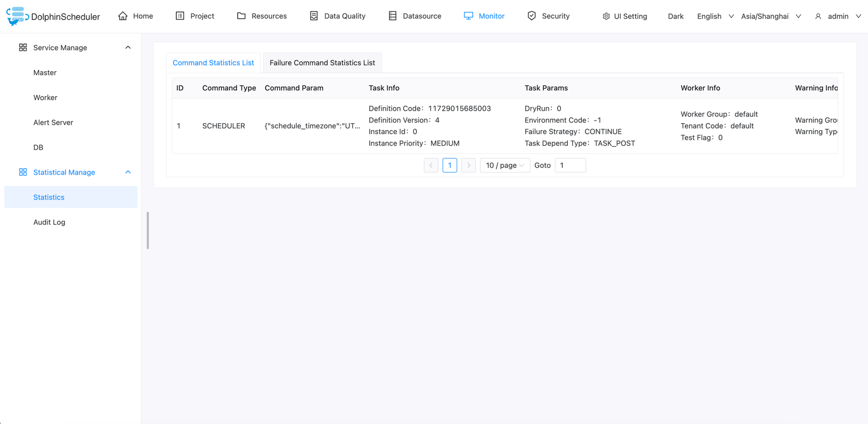Collapse the Statistical Manage section
The image size is (868, 424).
point(128,173)
